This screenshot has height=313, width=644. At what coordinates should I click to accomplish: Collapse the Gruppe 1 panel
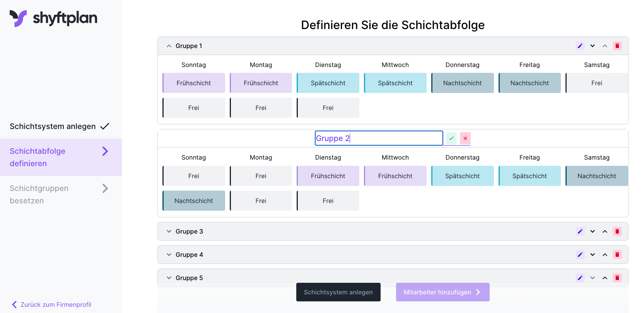click(169, 46)
